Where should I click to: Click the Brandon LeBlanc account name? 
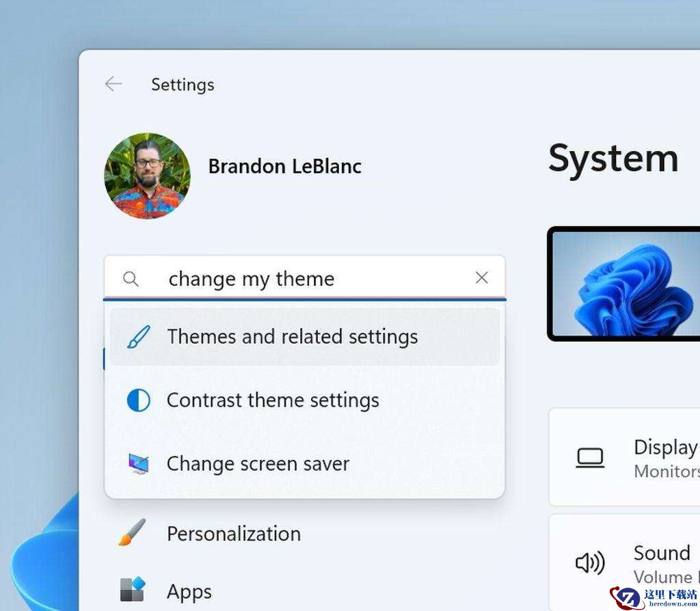pyautogui.click(x=284, y=167)
